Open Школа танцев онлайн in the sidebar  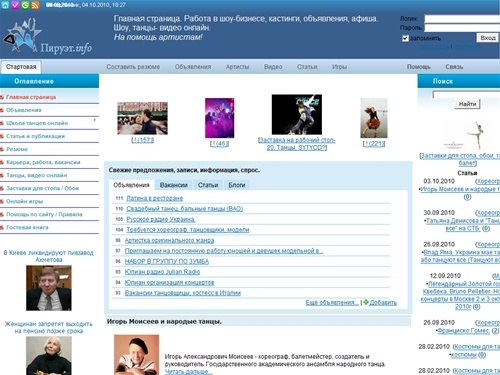[37, 123]
